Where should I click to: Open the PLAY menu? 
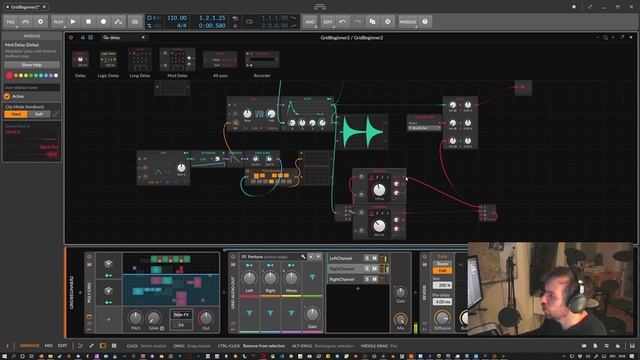pos(59,22)
